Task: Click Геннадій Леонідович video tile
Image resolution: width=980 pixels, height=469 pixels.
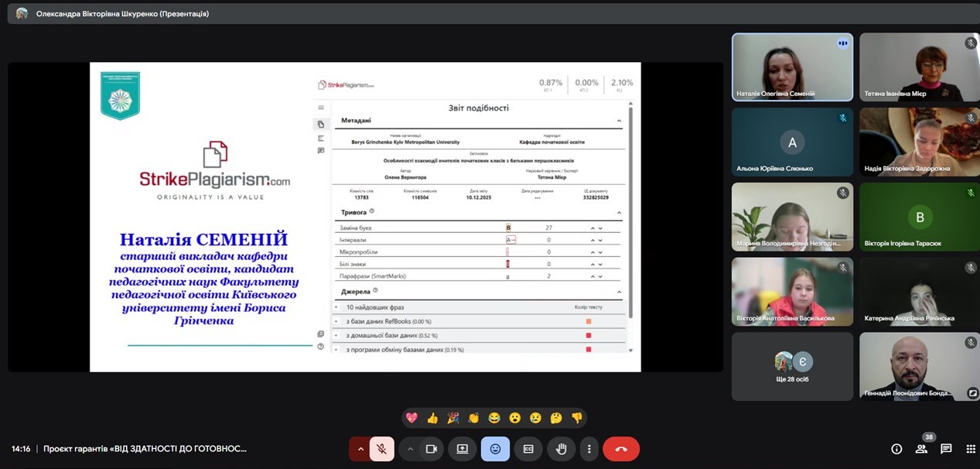Action: (x=920, y=367)
